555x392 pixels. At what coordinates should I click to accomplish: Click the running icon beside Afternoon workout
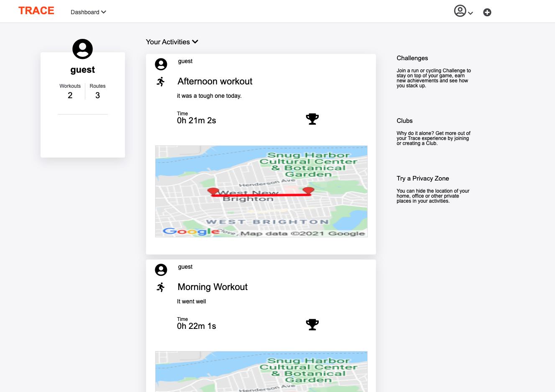click(x=161, y=81)
